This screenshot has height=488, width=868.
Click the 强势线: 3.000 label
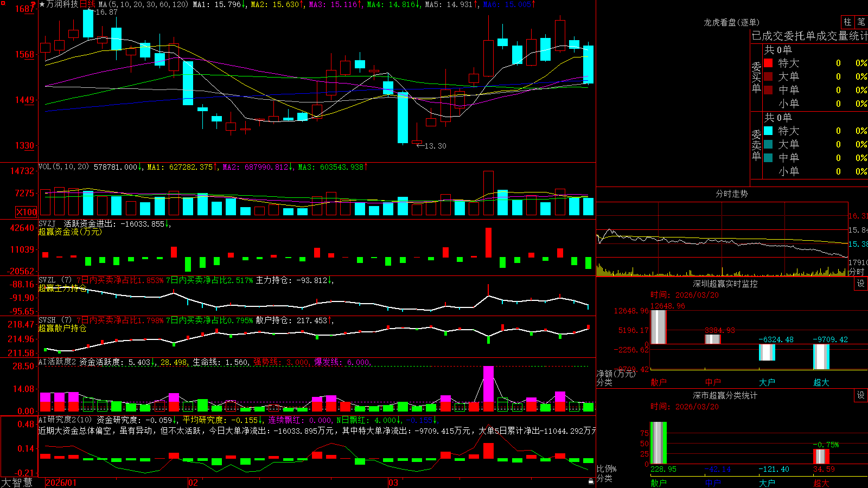tap(282, 362)
